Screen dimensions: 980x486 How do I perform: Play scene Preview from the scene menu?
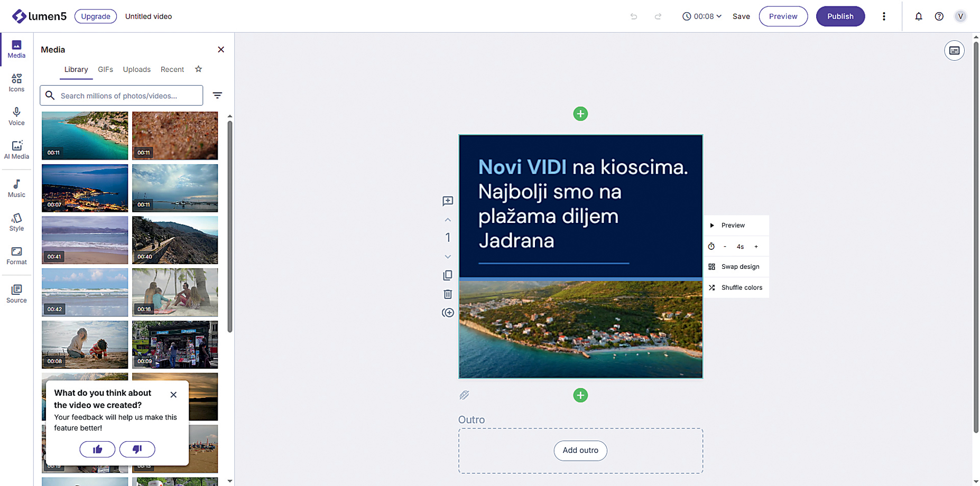[x=736, y=226]
